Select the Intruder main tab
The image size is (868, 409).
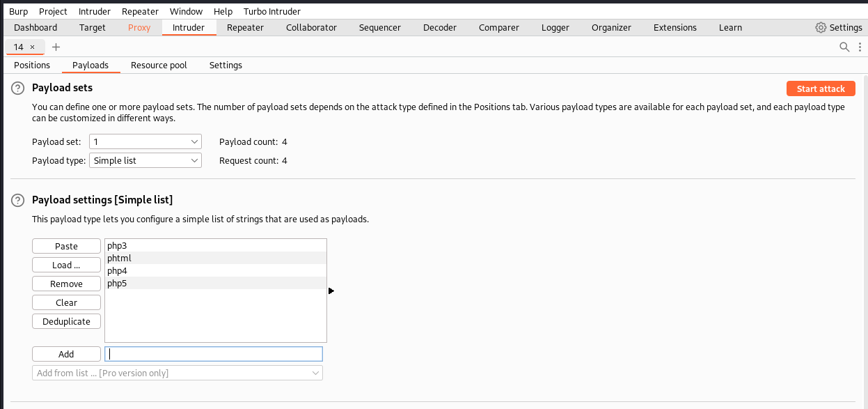189,27
